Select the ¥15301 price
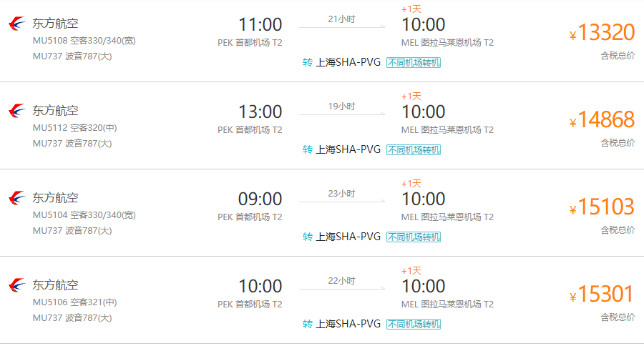644x346 pixels. coord(602,295)
